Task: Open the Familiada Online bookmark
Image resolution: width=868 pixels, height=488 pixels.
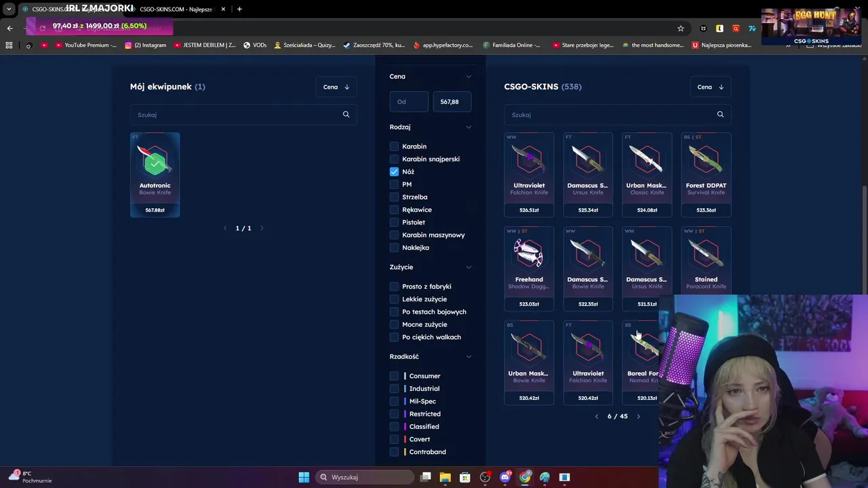Action: 512,45
